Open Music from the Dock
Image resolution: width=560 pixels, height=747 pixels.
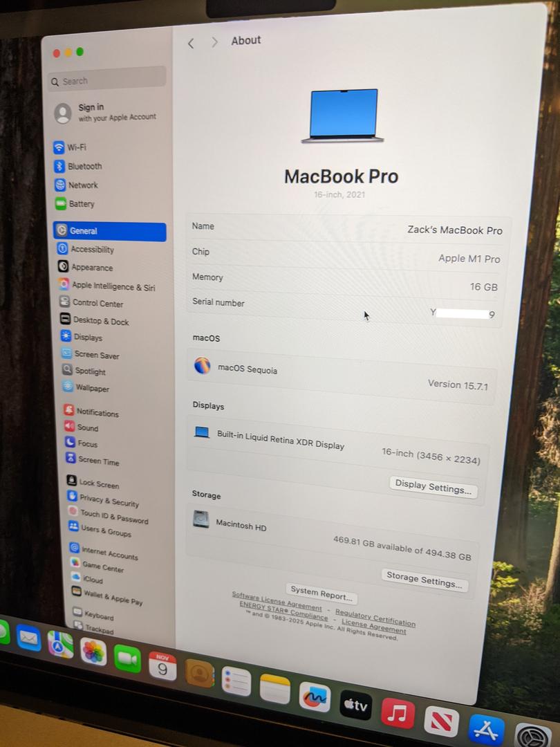(398, 713)
